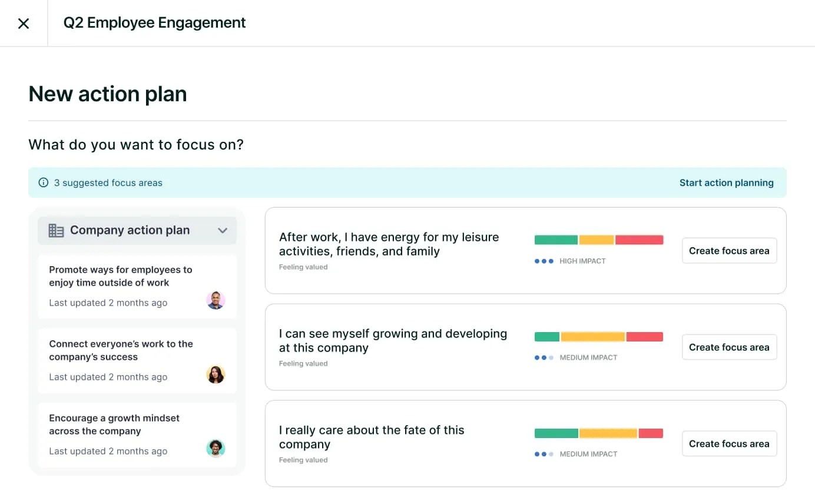
Task: Click impact dots for growing and developing question
Action: point(544,357)
